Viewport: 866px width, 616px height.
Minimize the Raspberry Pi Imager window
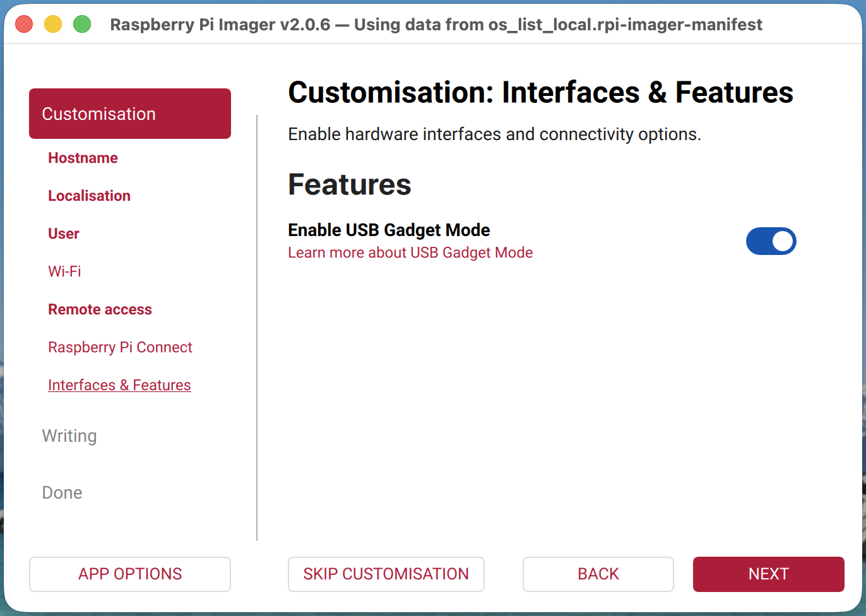point(53,24)
